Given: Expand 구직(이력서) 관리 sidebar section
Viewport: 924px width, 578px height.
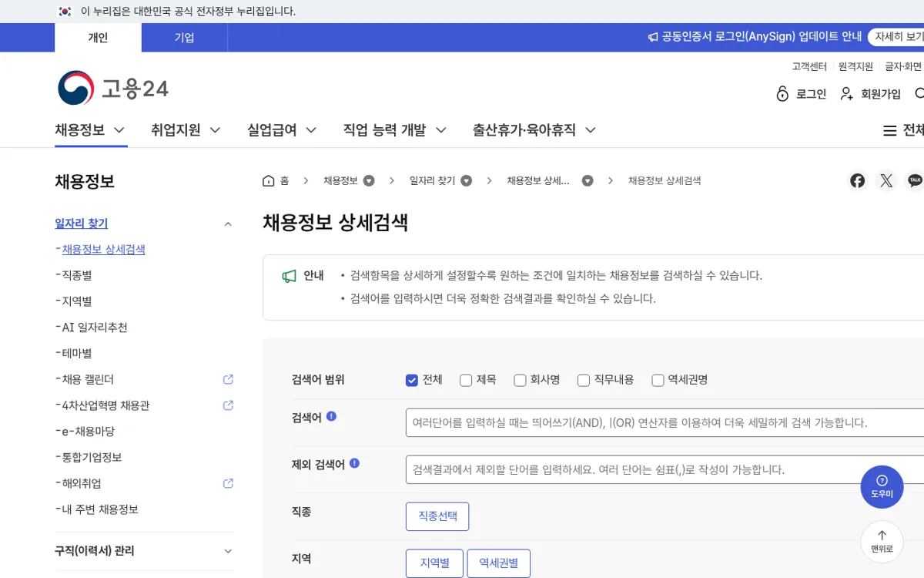Looking at the screenshot, I should [x=227, y=551].
